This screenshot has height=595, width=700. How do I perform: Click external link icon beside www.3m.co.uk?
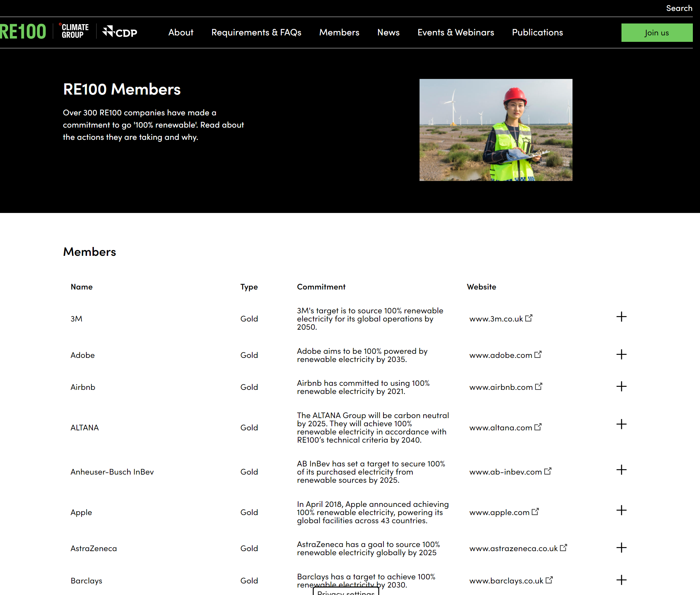pos(529,318)
